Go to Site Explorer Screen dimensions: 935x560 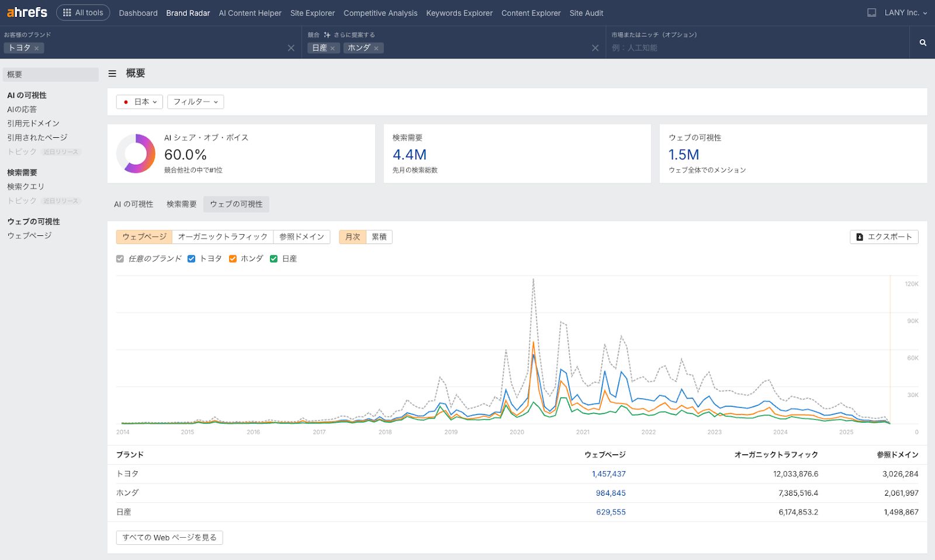pos(313,13)
